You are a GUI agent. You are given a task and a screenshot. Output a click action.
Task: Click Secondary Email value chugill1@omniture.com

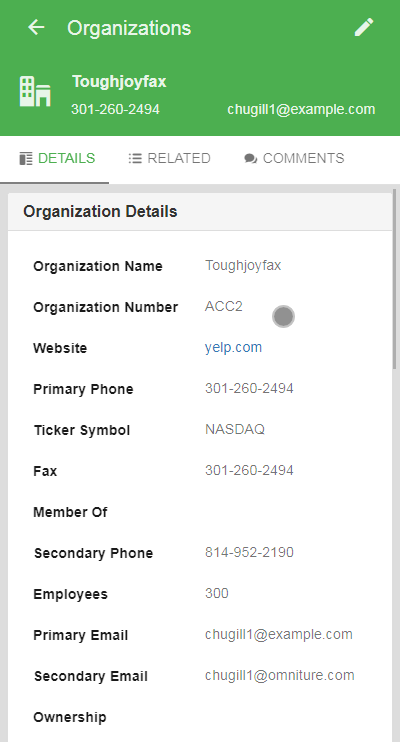coord(279,675)
